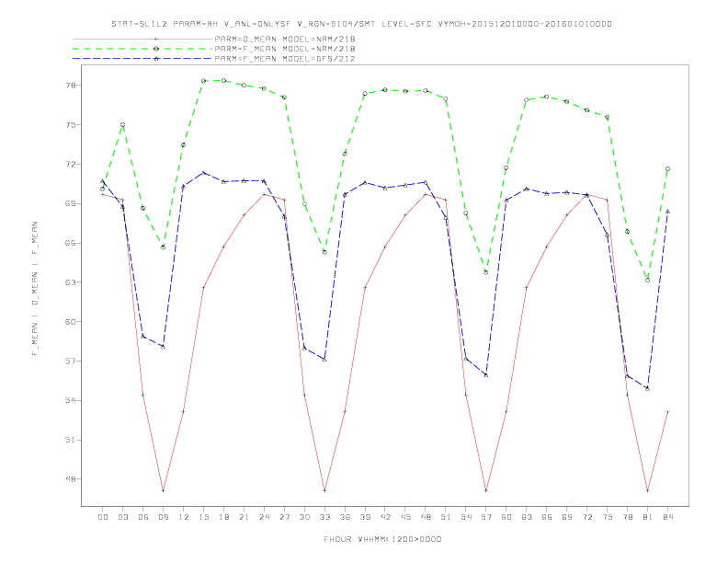Select legend entry PARM=F_MEAN MODEL=GFS/212
Screen dimensions: 728x563
[x=285, y=59]
